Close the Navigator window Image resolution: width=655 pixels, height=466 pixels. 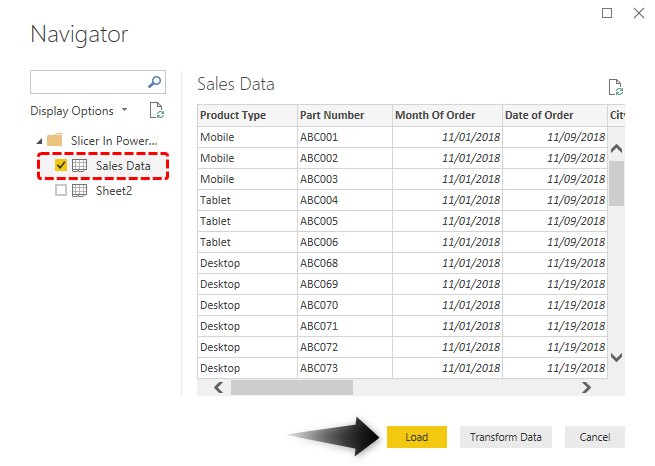(x=639, y=13)
